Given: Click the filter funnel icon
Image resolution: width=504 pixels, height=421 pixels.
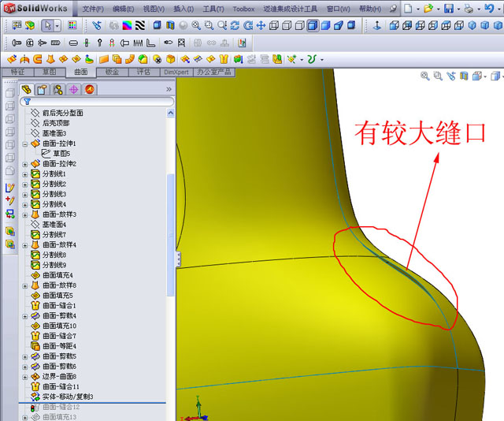Looking at the screenshot, I should coord(28,102).
